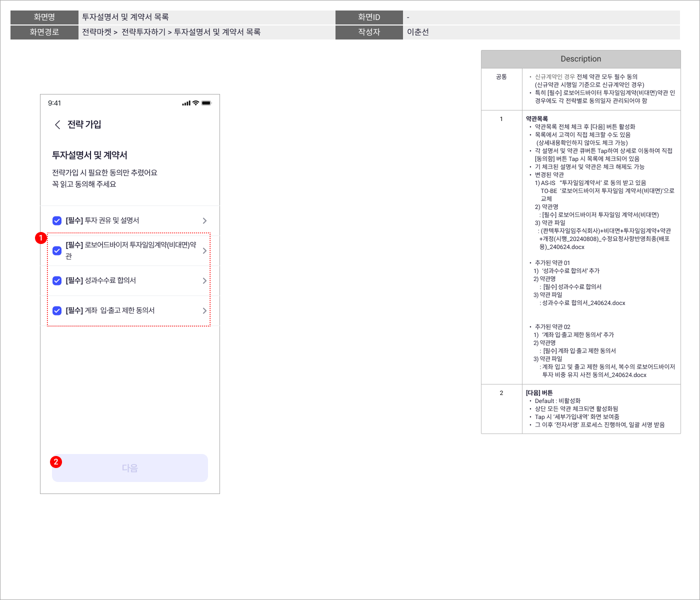Toggle the 성과수수료 합의서 checkbox
Image resolution: width=700 pixels, height=600 pixels.
click(57, 280)
